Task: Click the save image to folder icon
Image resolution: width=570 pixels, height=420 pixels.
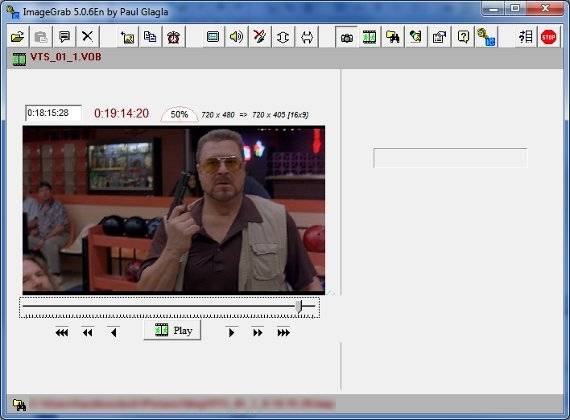Action: coord(127,37)
